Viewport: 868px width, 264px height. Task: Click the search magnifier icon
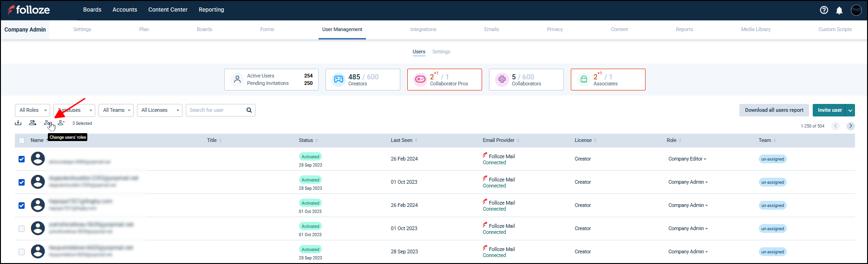[x=249, y=110]
